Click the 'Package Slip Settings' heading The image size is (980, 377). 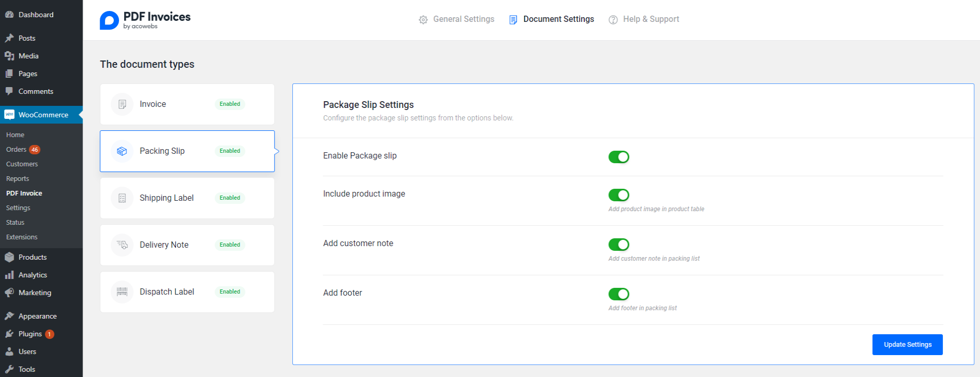tap(369, 105)
